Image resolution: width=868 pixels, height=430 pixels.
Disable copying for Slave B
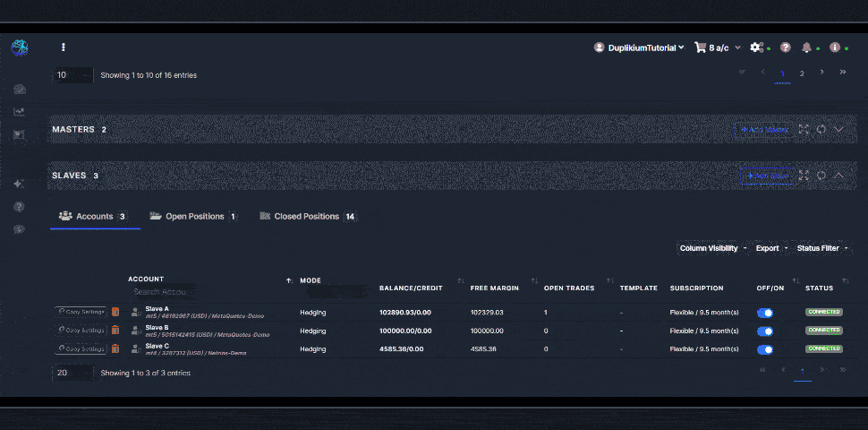click(x=765, y=331)
